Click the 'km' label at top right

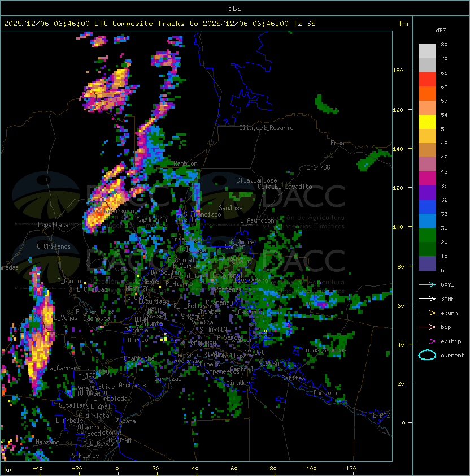(x=403, y=24)
